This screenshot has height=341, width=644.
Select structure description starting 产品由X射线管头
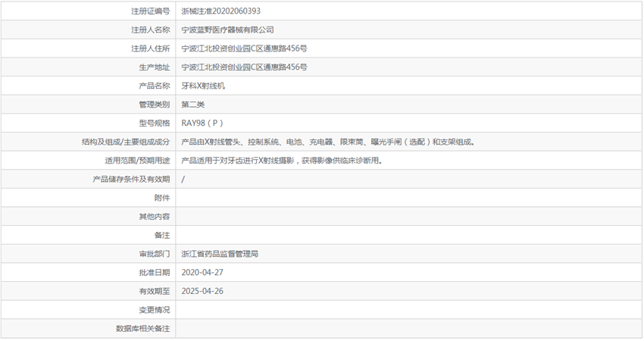(328, 142)
